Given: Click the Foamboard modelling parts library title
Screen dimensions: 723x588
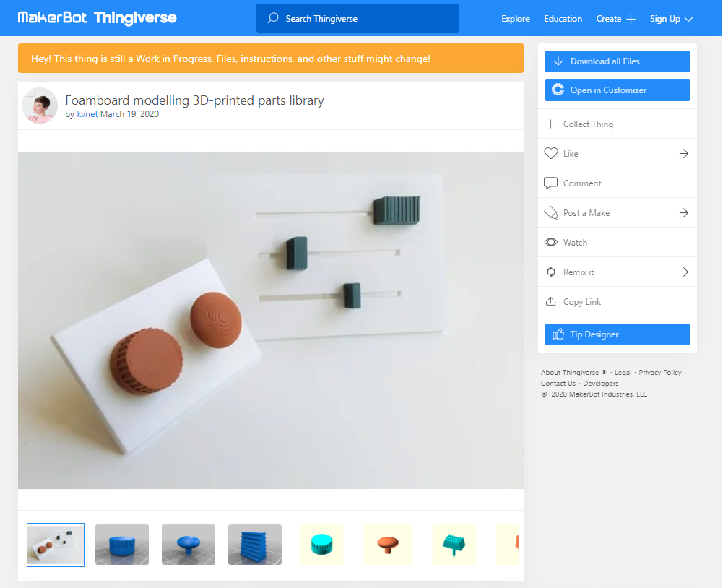Looking at the screenshot, I should pos(194,100).
